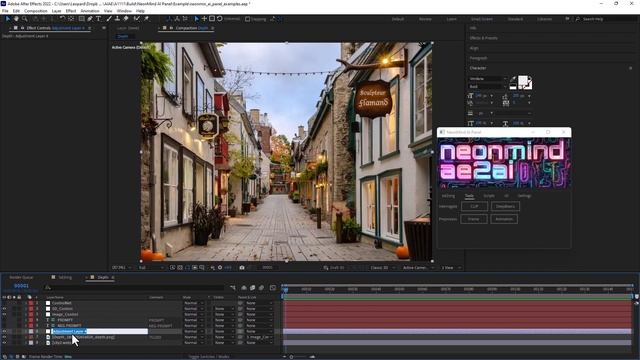Open the Composition menu

[36, 11]
